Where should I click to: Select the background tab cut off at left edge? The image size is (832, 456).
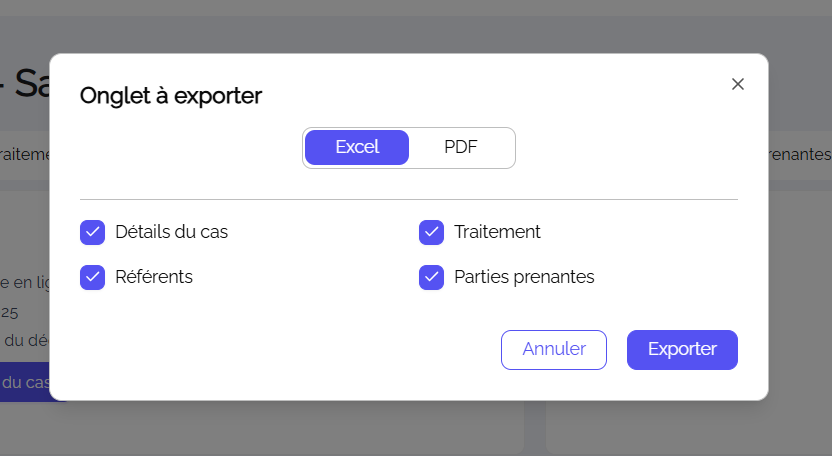tap(24, 155)
